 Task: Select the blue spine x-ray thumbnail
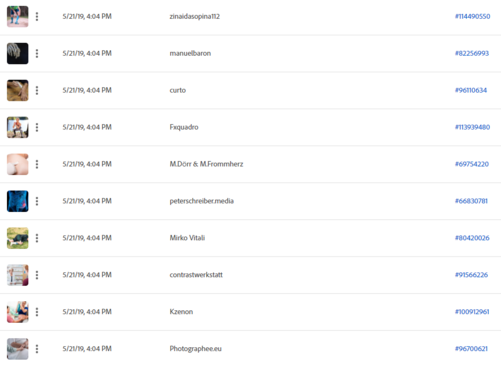tap(18, 201)
